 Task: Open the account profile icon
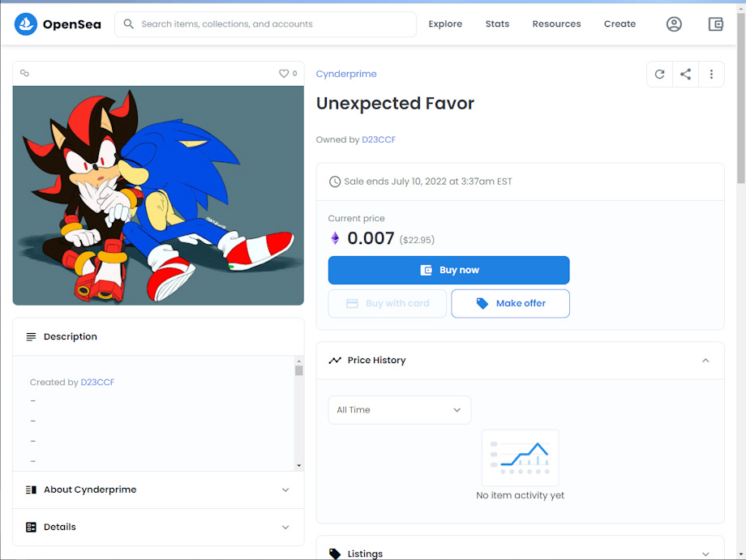(x=674, y=24)
